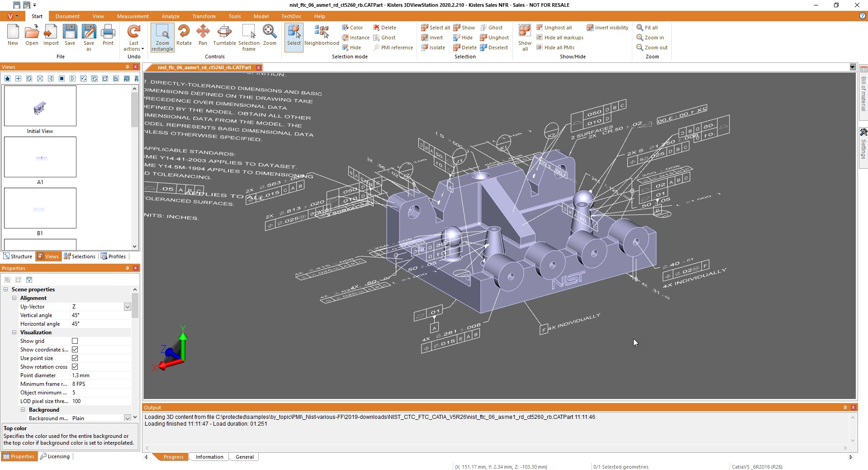Activate the Zoom rectangle tool
Viewport: 868px width, 470px height.
coord(162,38)
